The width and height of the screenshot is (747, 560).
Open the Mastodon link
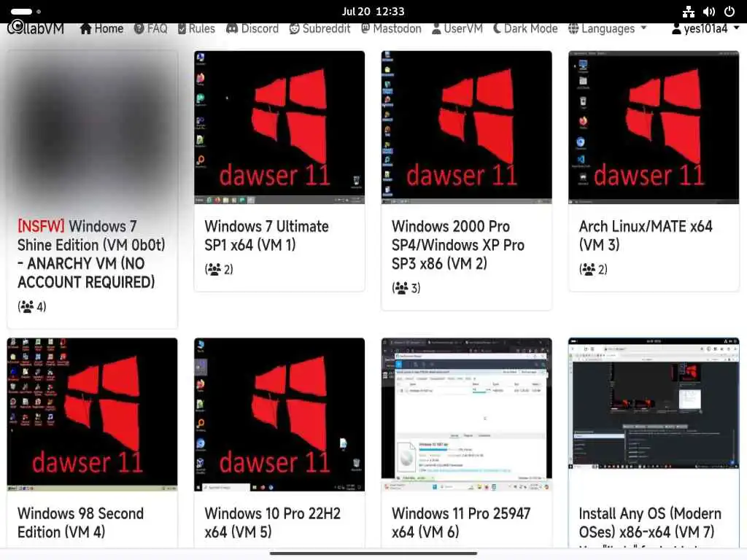[391, 28]
